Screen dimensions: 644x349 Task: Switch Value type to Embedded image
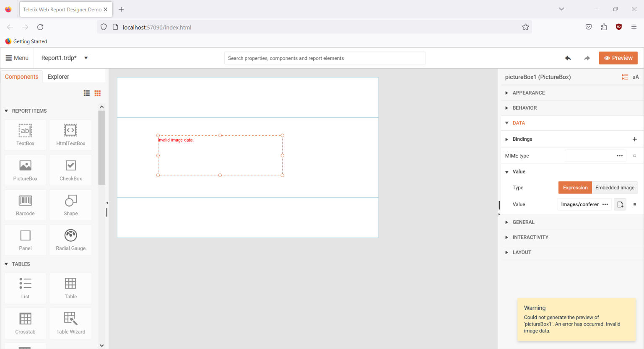point(615,187)
